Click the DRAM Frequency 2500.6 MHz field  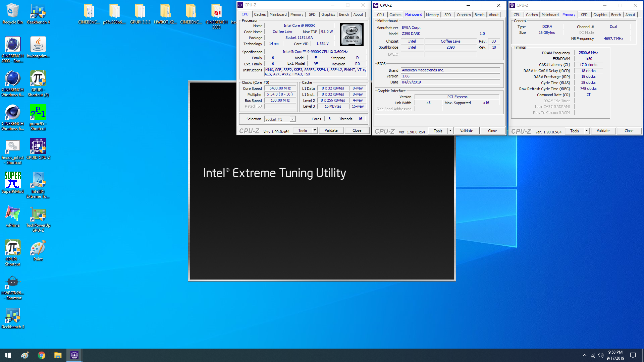click(588, 53)
